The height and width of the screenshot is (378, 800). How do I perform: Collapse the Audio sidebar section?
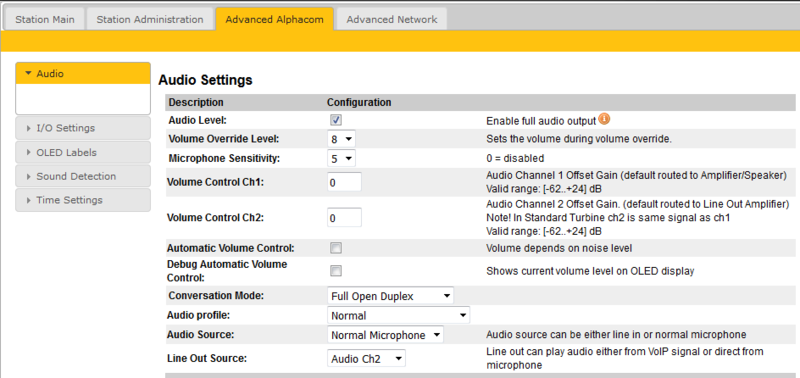click(83, 73)
